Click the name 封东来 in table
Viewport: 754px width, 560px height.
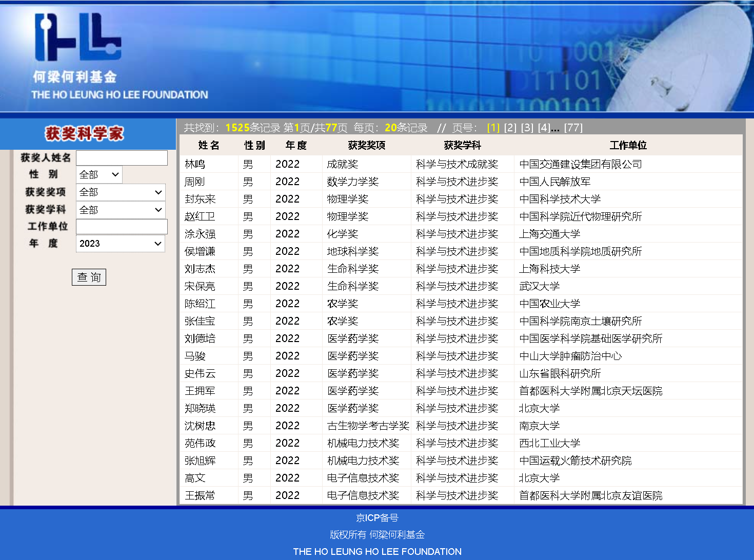point(200,199)
